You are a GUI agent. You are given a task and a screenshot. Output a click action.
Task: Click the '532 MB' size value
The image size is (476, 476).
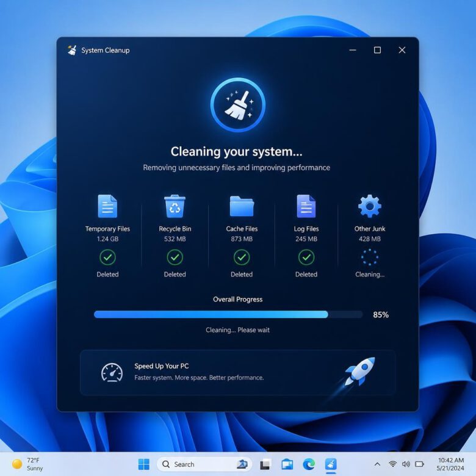point(175,239)
